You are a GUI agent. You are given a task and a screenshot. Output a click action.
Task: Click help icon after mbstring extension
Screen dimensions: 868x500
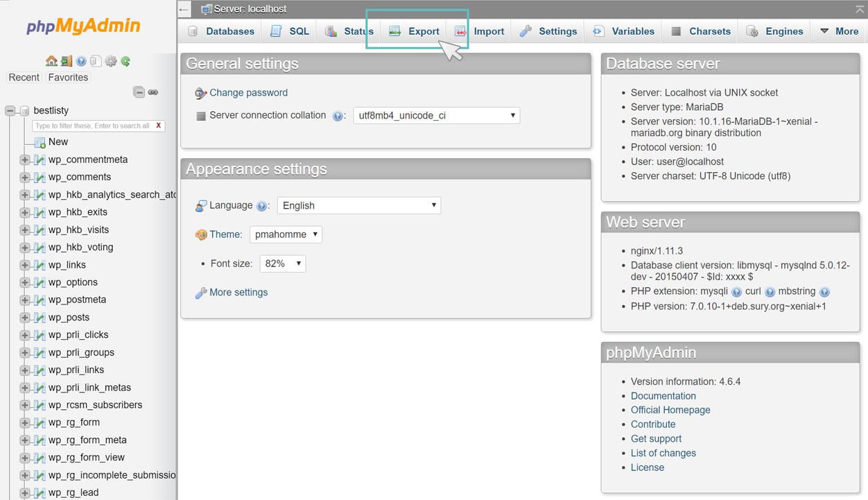(824, 292)
